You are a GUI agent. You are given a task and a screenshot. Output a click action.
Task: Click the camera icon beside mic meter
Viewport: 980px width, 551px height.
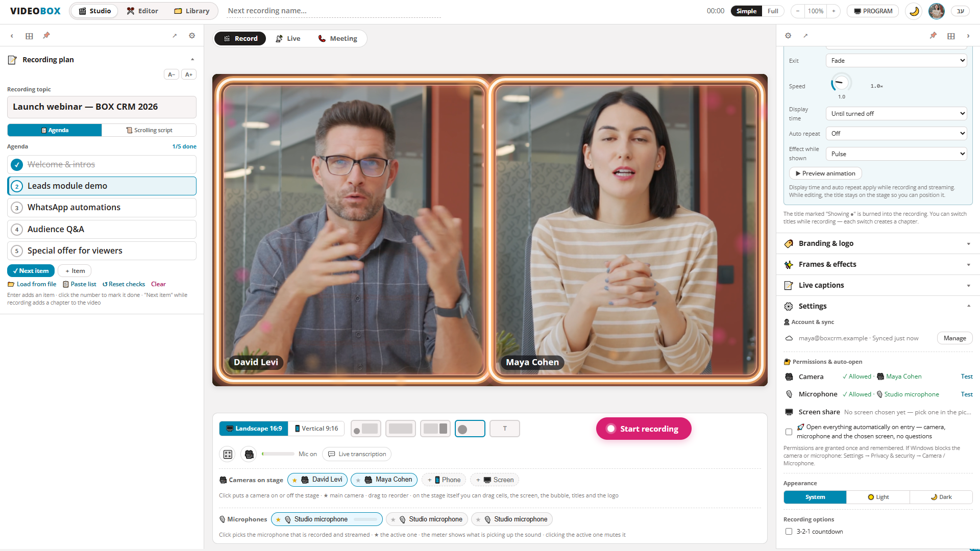[249, 454]
